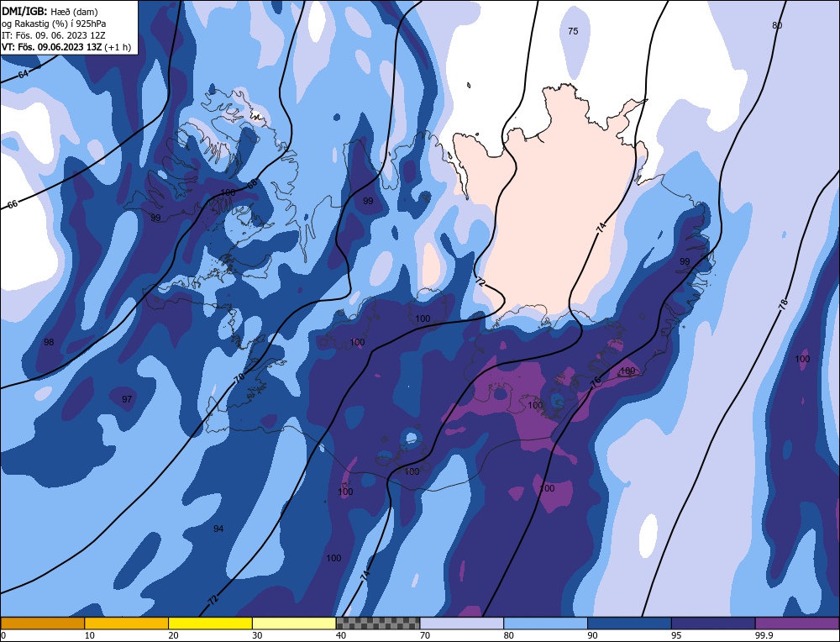
Task: Click the dark orange 0–10 legend swatch
Action: pyautogui.click(x=43, y=623)
